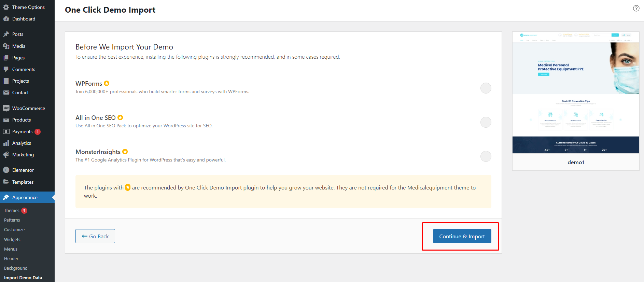Click the Media library icon
The height and width of the screenshot is (282, 644).
tap(6, 46)
